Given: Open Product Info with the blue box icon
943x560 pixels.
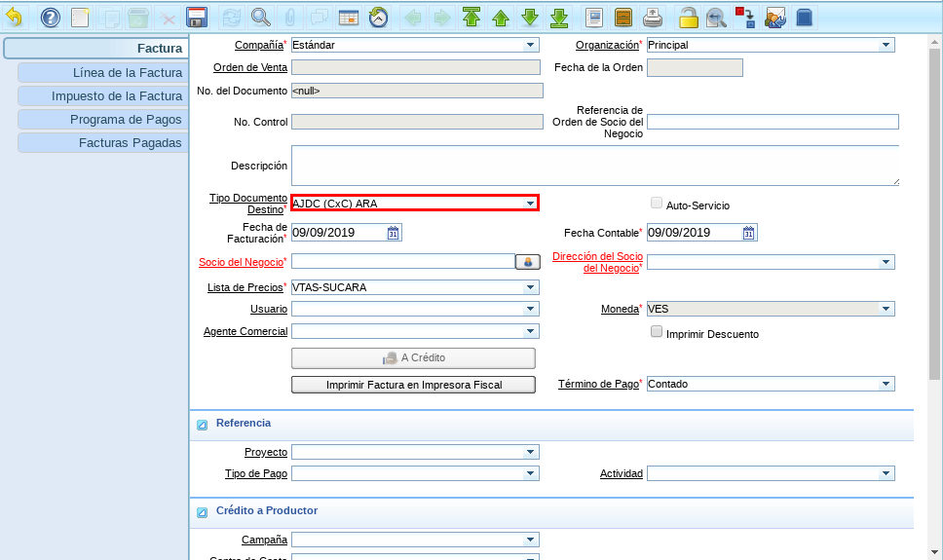Looking at the screenshot, I should (804, 18).
